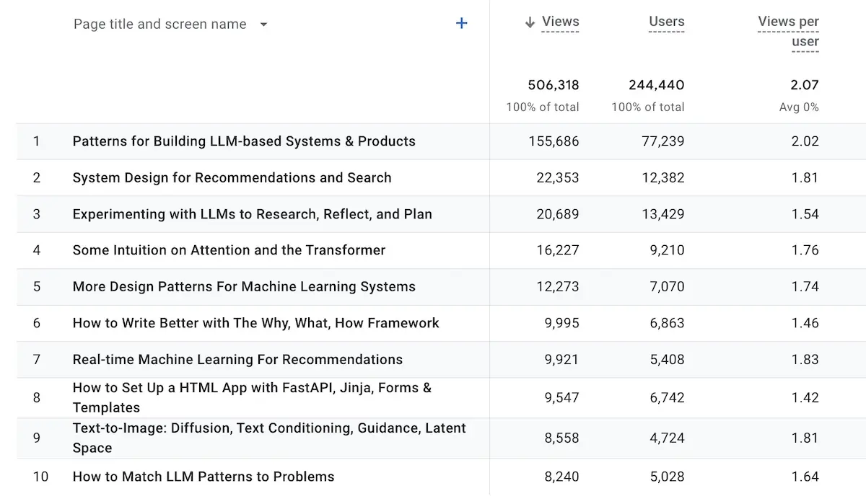Image resolution: width=866 pixels, height=504 pixels.
Task: Sort by Views per user column
Action: tap(788, 31)
